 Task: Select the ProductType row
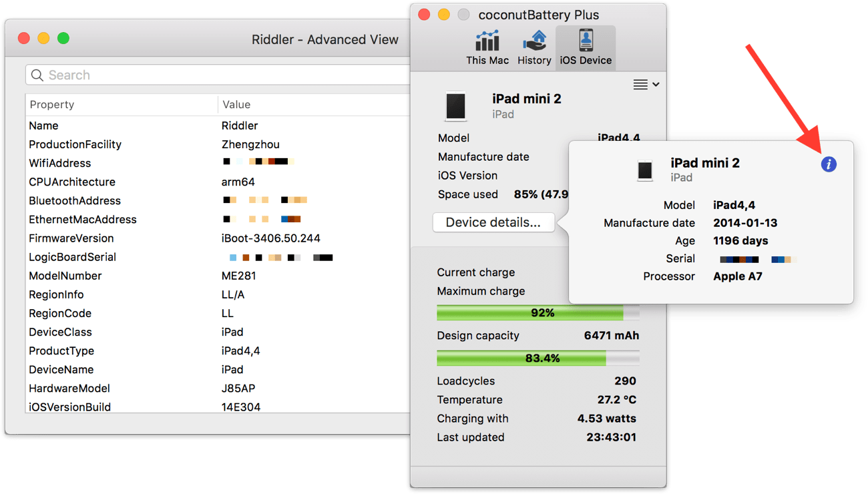[x=218, y=350]
